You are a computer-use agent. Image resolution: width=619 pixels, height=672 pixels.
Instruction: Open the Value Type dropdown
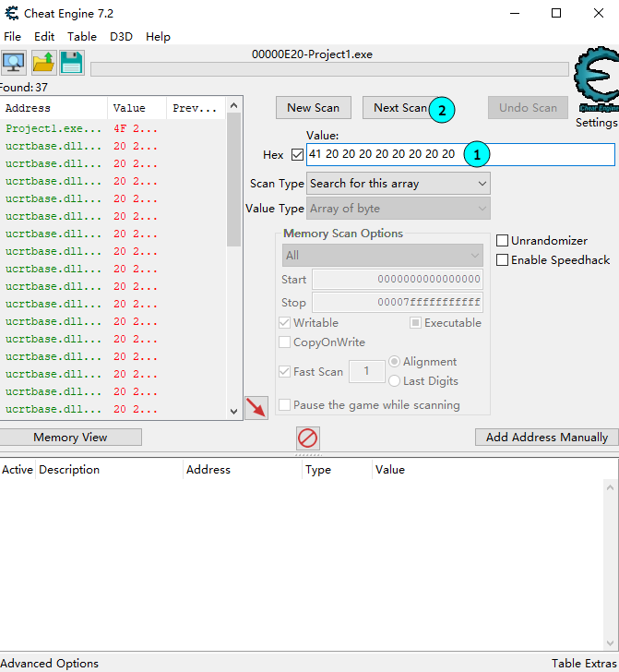[x=399, y=209]
